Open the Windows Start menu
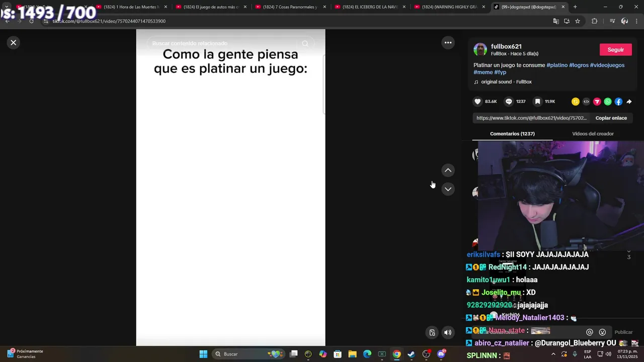644x362 pixels. coord(203,354)
